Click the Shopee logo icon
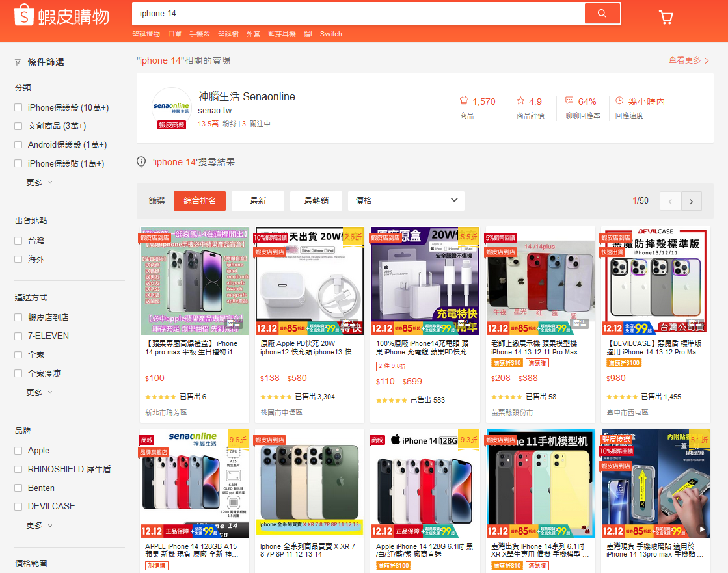Screen dimensions: 728x573 (23, 16)
